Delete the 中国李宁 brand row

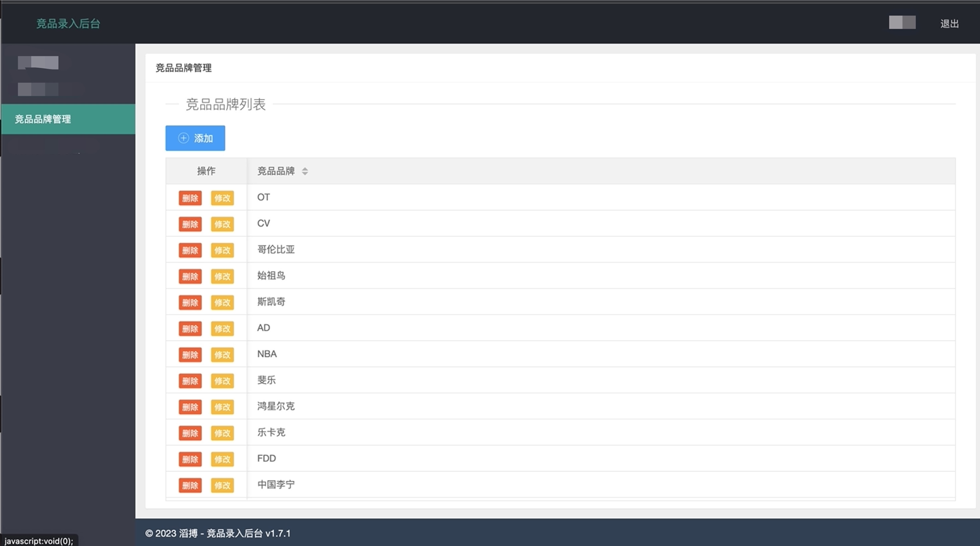click(x=190, y=485)
